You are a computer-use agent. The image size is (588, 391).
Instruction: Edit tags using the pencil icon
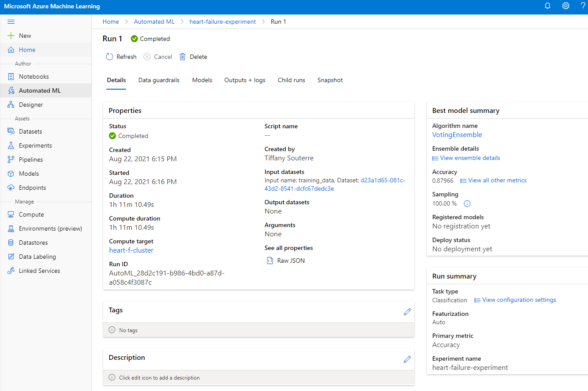click(x=407, y=311)
